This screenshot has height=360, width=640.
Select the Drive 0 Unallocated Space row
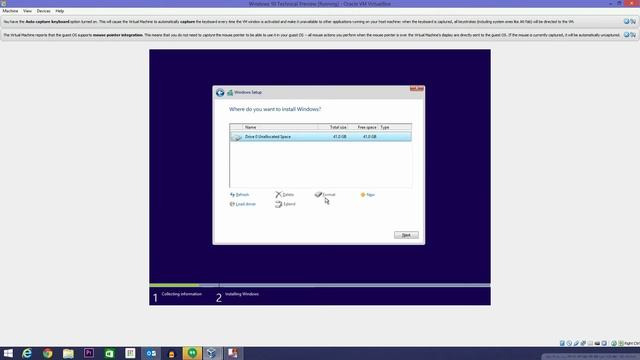click(x=320, y=137)
